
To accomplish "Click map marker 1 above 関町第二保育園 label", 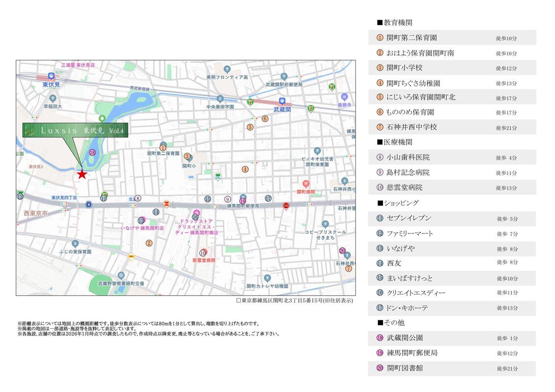I will point(163,147).
